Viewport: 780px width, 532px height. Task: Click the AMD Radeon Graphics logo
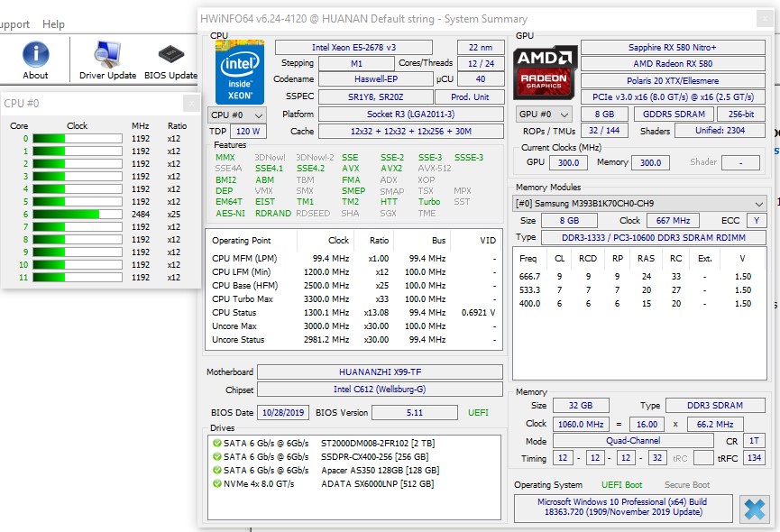coord(545,73)
